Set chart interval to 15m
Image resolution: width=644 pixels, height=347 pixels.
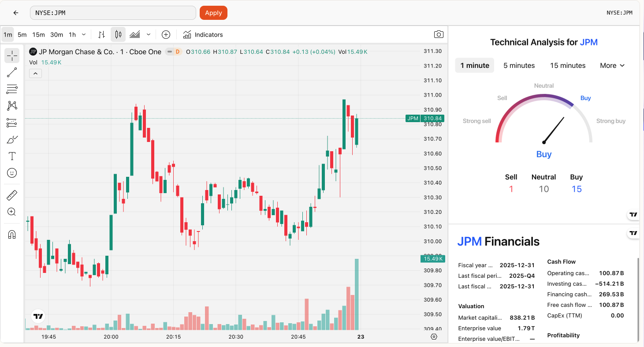click(x=38, y=34)
